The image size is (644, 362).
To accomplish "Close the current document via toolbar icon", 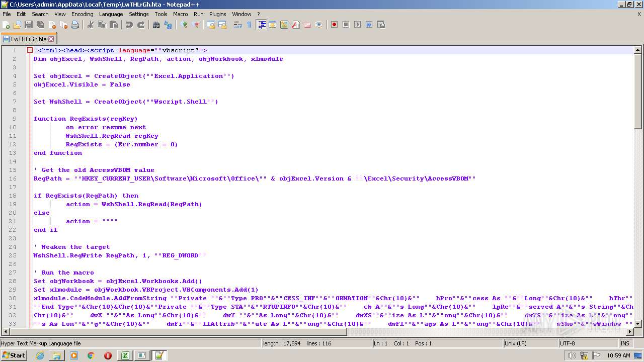I will [x=52, y=25].
